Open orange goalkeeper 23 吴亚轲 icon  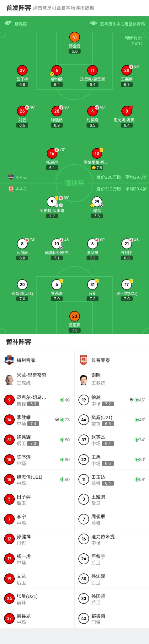click(74, 316)
